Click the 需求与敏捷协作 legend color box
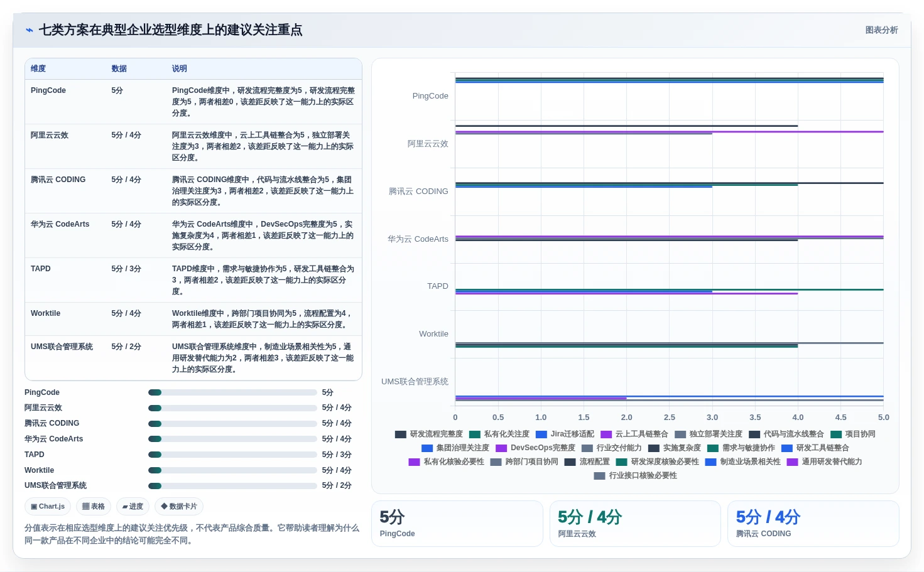 (713, 448)
